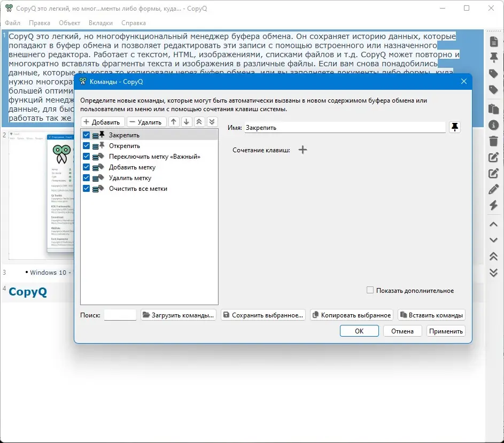Screen dimensions: 504x443
Task: Uncheck the «Закрепить» command checkbox
Action: tap(86, 135)
